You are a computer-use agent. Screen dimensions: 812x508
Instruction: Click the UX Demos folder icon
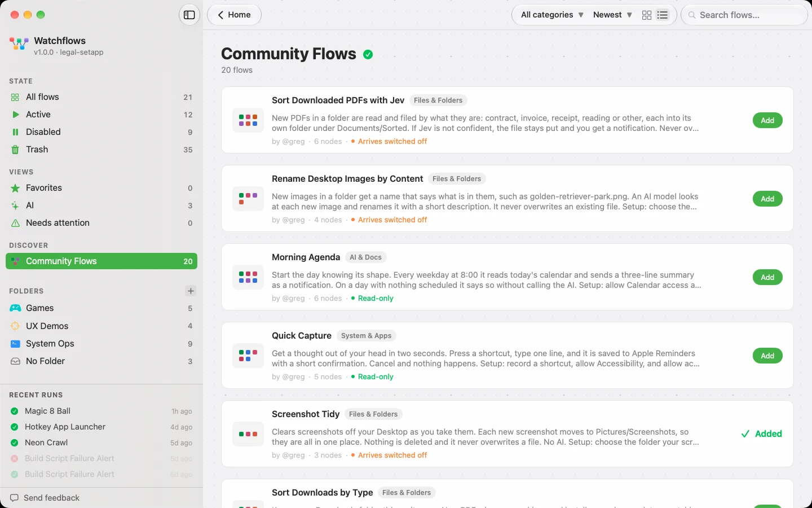click(15, 326)
